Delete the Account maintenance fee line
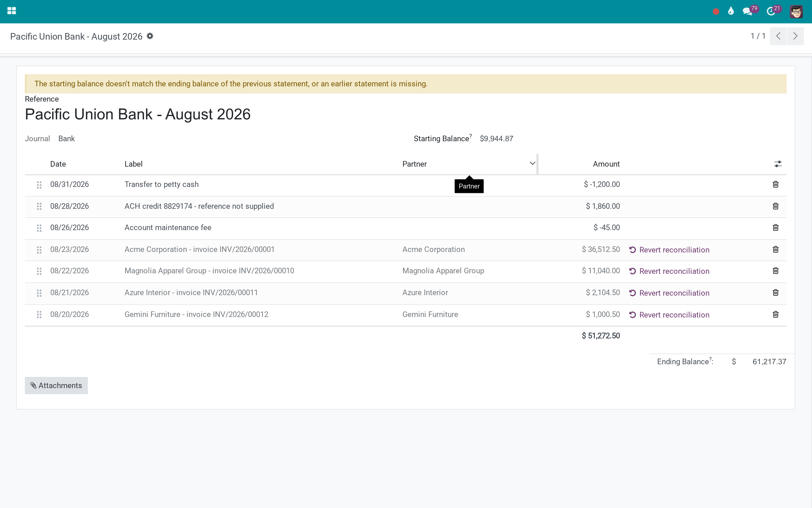Image resolution: width=812 pixels, height=508 pixels. pyautogui.click(x=775, y=228)
